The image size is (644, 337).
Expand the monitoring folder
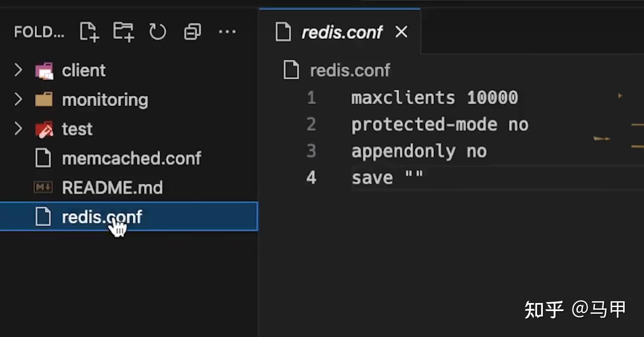coord(18,99)
